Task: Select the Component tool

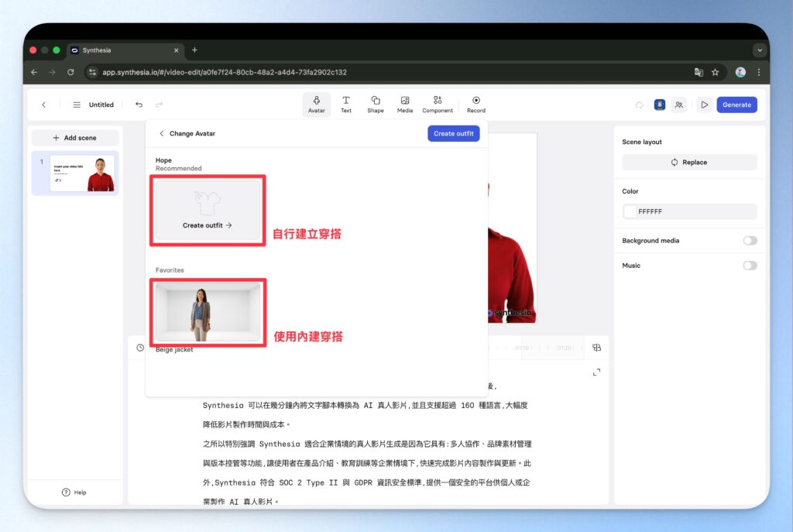Action: (437, 104)
